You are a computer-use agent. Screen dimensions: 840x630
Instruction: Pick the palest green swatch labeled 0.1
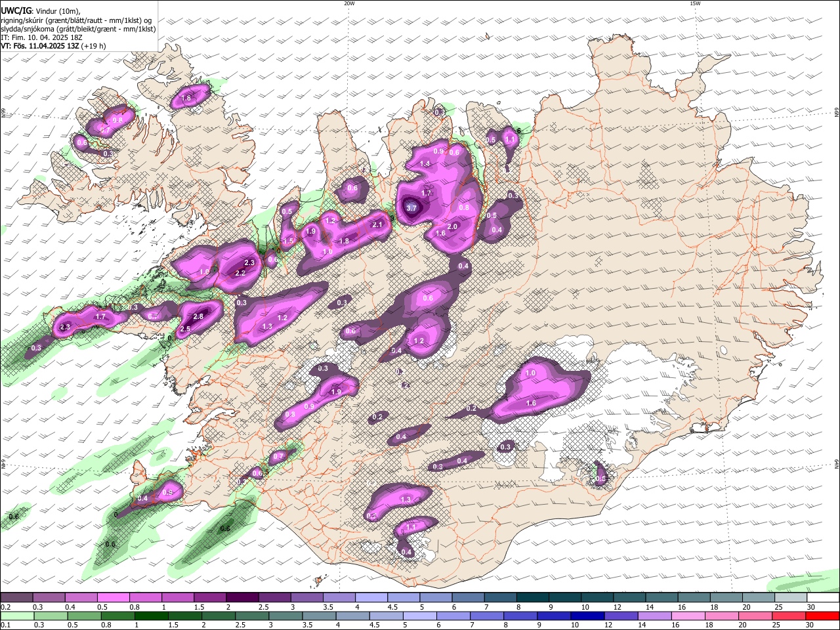(x=17, y=616)
